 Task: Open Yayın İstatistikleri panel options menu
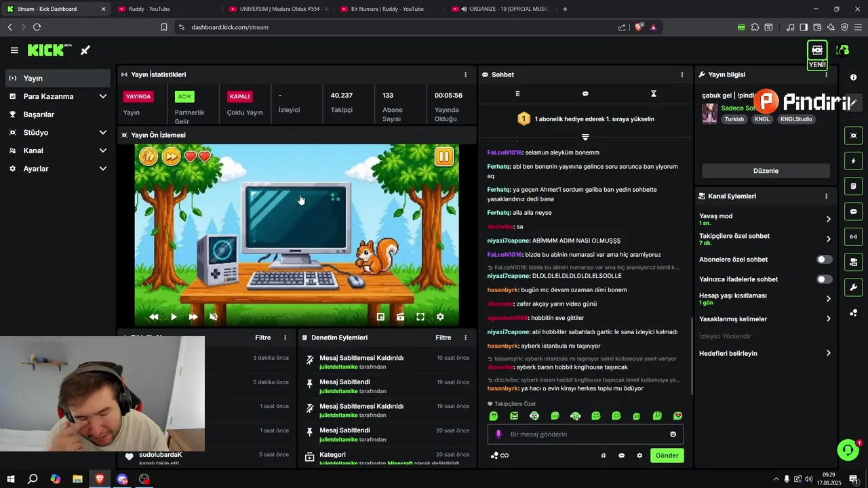(x=465, y=75)
